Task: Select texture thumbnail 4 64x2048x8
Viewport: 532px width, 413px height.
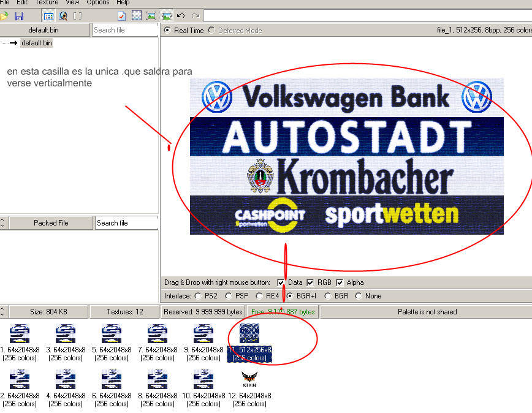Action: [66, 388]
